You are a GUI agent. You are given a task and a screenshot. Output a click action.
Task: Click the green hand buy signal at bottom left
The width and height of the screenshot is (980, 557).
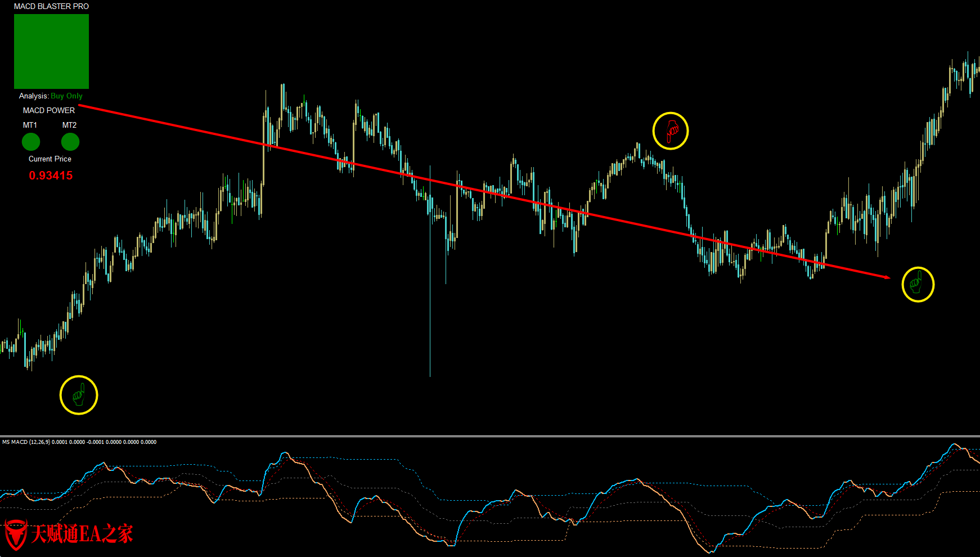[79, 395]
